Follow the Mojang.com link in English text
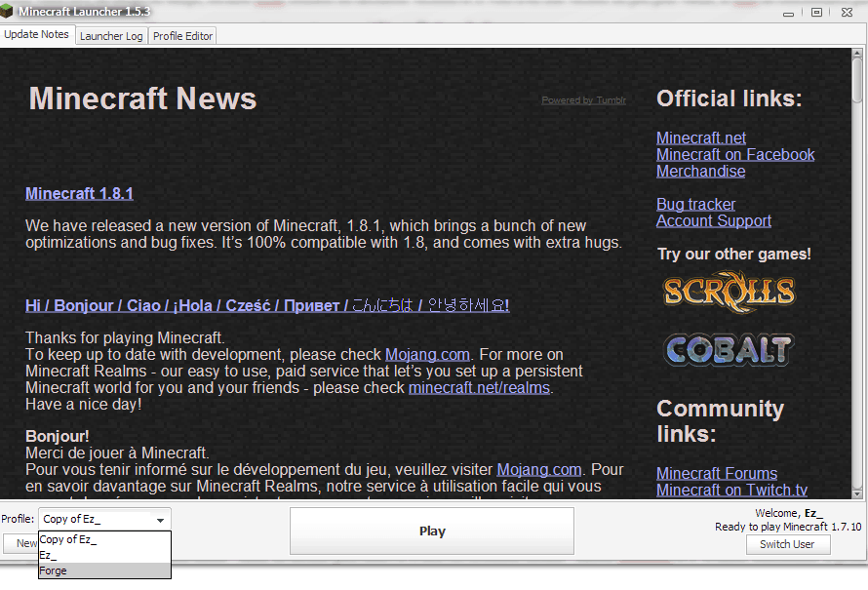 [x=427, y=354]
